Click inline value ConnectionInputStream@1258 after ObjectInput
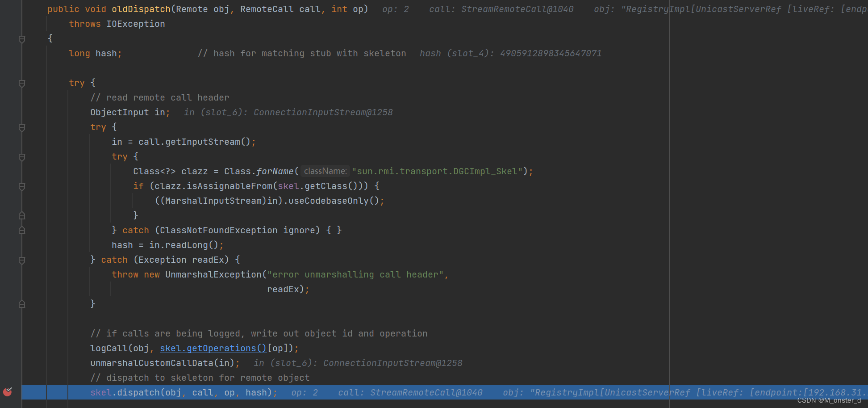 [x=323, y=112]
